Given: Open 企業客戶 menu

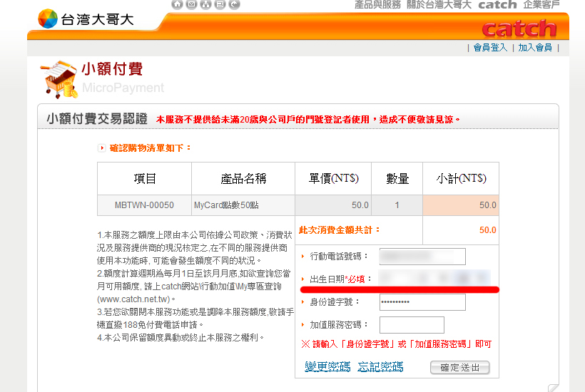Looking at the screenshot, I should click(541, 5).
